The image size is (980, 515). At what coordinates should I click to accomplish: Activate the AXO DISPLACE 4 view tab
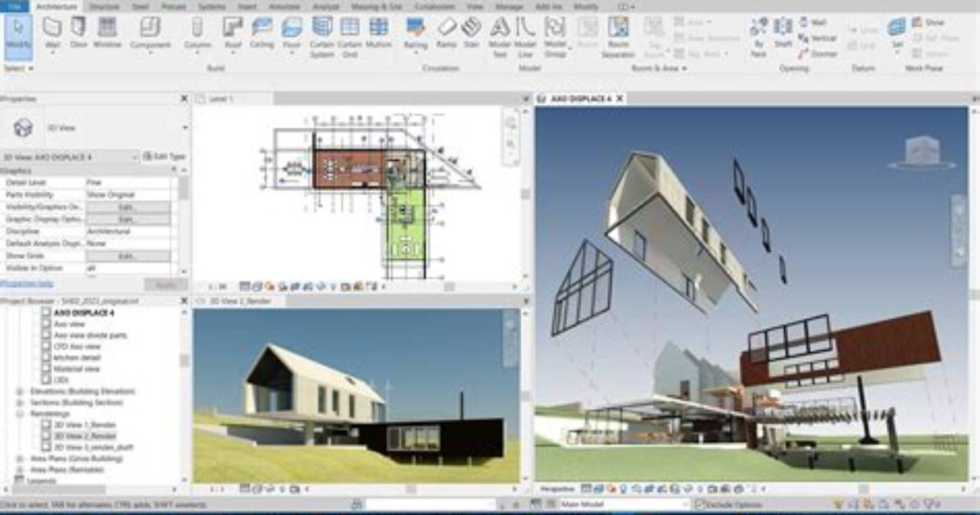point(581,98)
